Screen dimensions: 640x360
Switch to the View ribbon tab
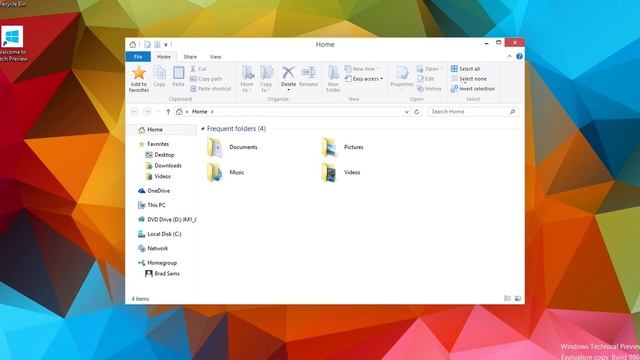215,57
